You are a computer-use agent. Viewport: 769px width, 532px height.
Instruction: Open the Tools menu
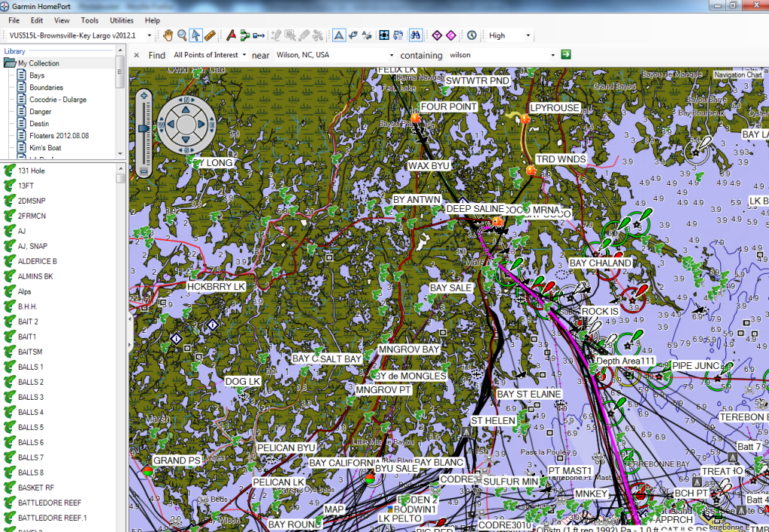(x=89, y=20)
